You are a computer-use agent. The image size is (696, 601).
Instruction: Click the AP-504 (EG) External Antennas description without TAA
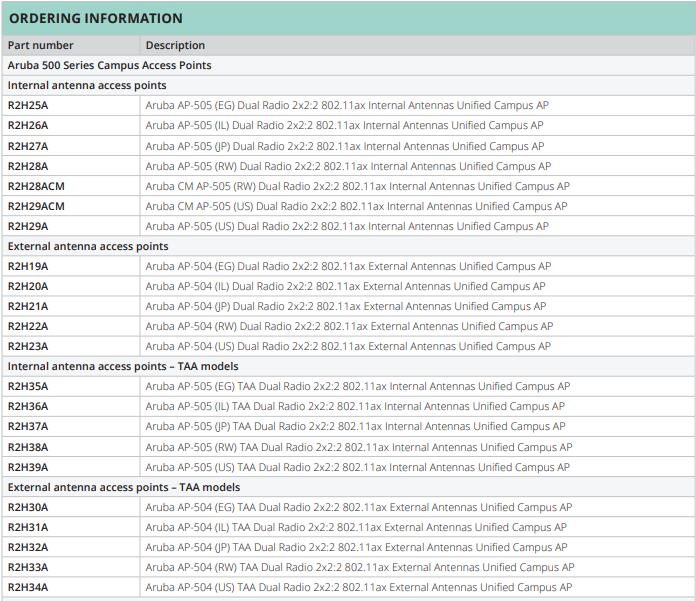coord(348,266)
